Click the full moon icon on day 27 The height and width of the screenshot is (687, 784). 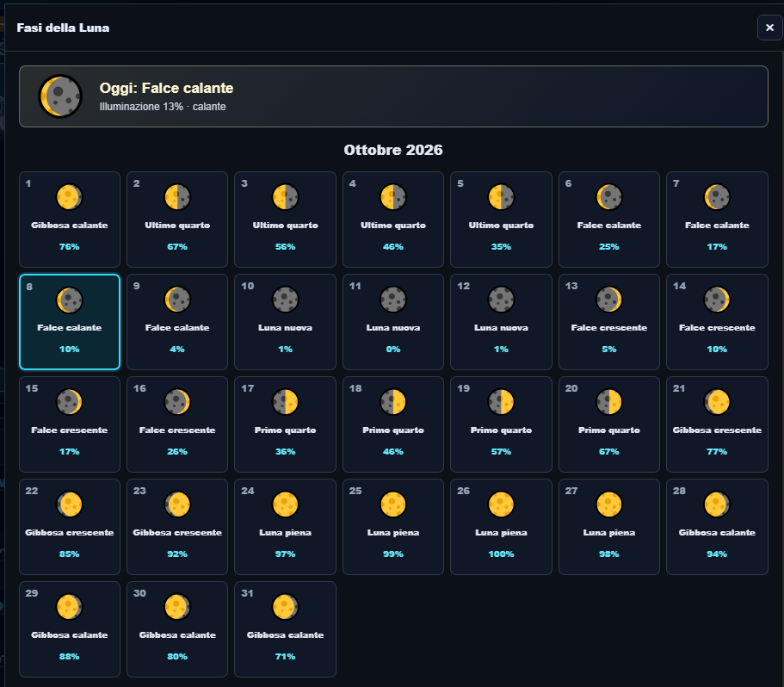click(609, 504)
